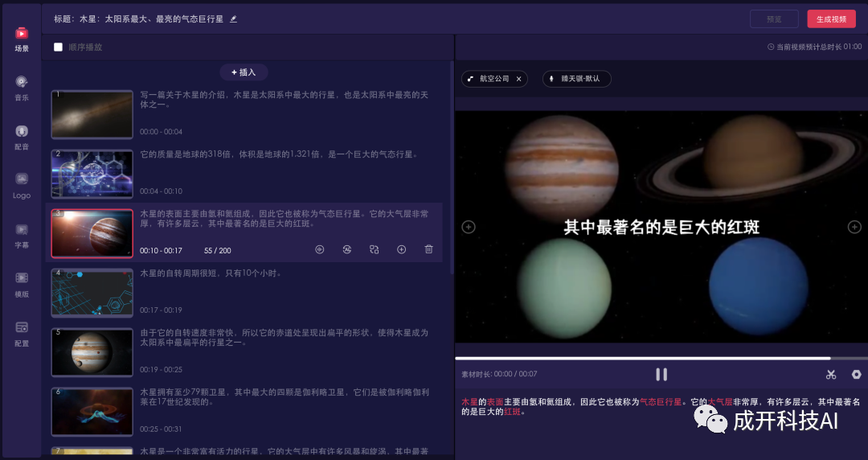Image resolution: width=868 pixels, height=460 pixels.
Task: Click the 插入 insert button
Action: 244,72
